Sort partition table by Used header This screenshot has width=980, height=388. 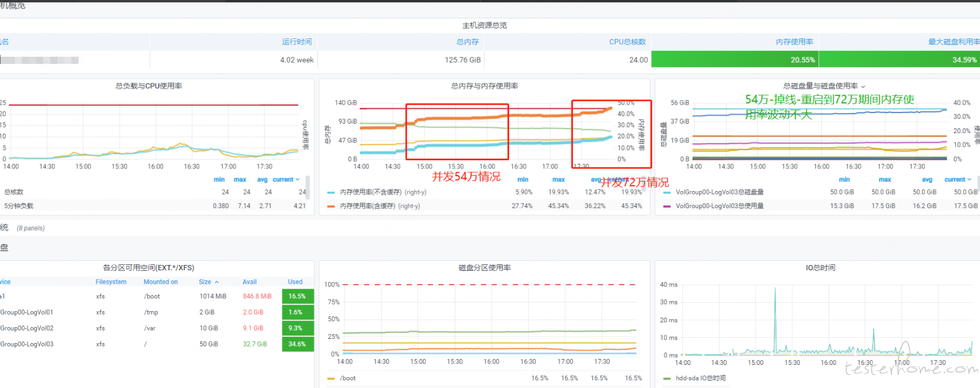(295, 282)
